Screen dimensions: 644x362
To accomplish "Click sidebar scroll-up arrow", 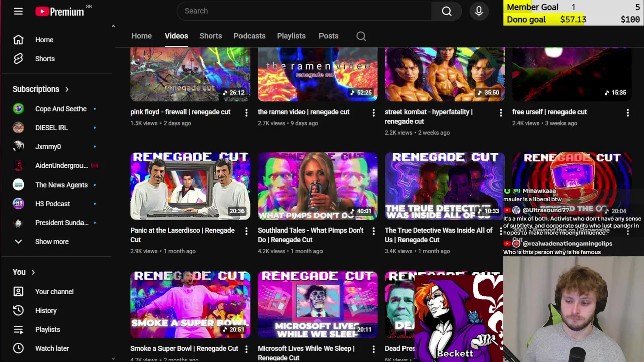I will [113, 26].
